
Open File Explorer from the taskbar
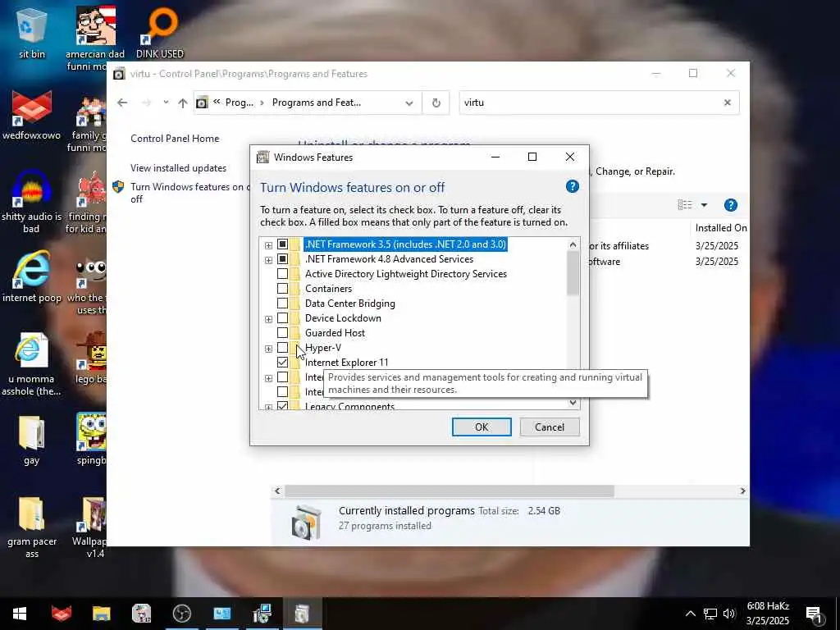pyautogui.click(x=101, y=614)
